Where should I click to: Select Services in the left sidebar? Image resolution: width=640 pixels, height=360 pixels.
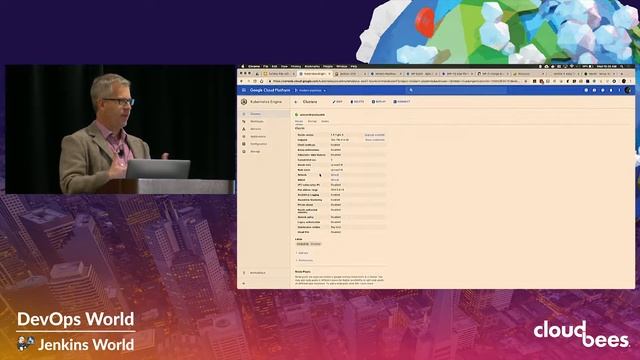pos(265,129)
